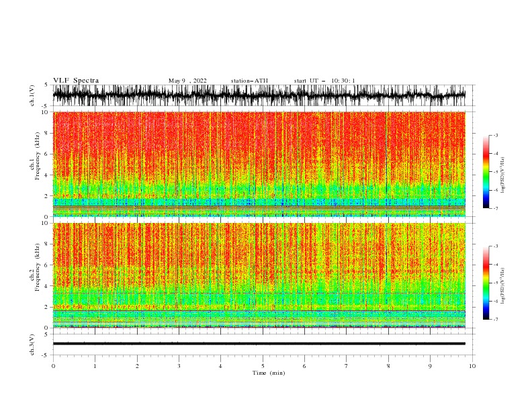Image resolution: width=532 pixels, height=411 pixels.
Task: Click inside the ch.2 spectrogram panel
Action: coord(259,275)
